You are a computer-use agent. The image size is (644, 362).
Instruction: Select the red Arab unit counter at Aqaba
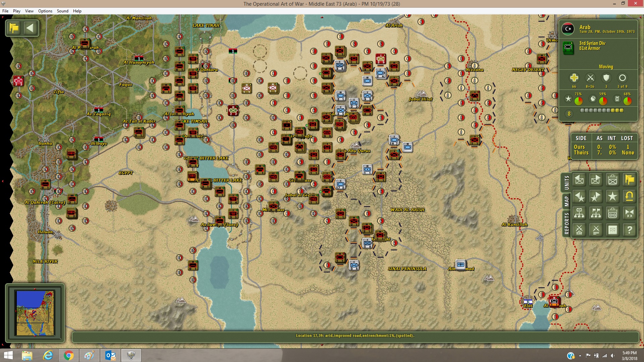click(554, 301)
